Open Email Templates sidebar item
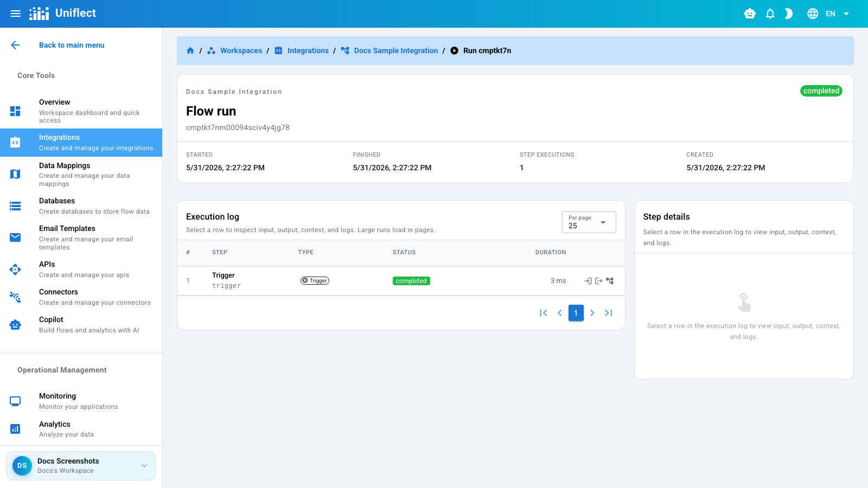 click(81, 237)
